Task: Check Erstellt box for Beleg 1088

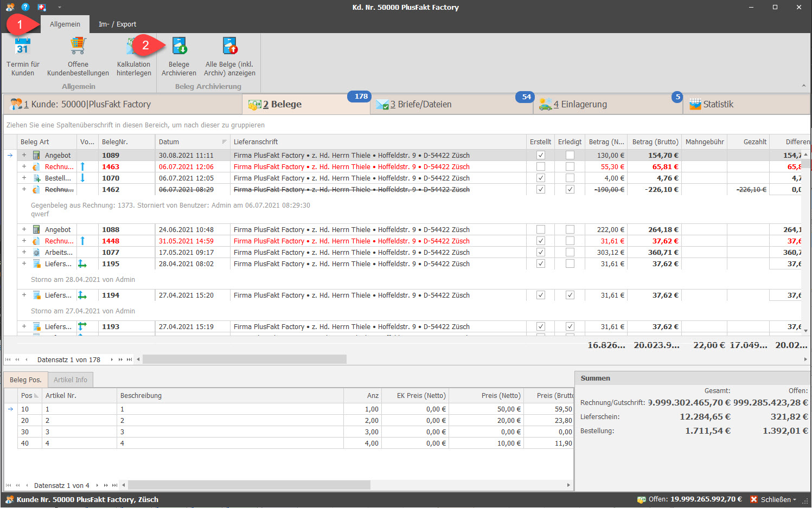Action: coord(541,229)
